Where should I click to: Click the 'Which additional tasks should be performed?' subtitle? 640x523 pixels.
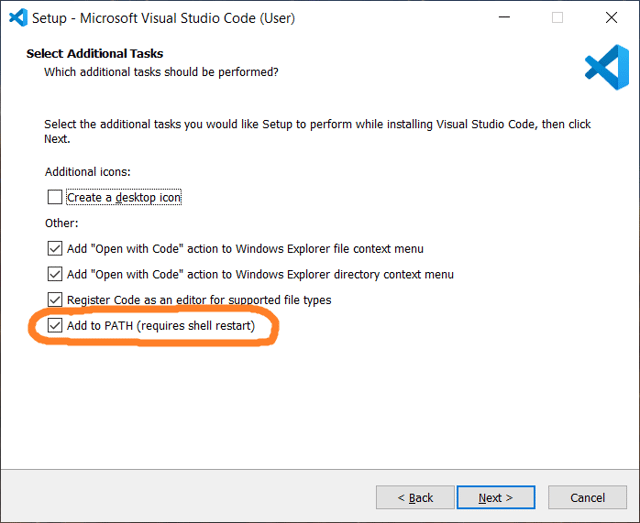[161, 72]
